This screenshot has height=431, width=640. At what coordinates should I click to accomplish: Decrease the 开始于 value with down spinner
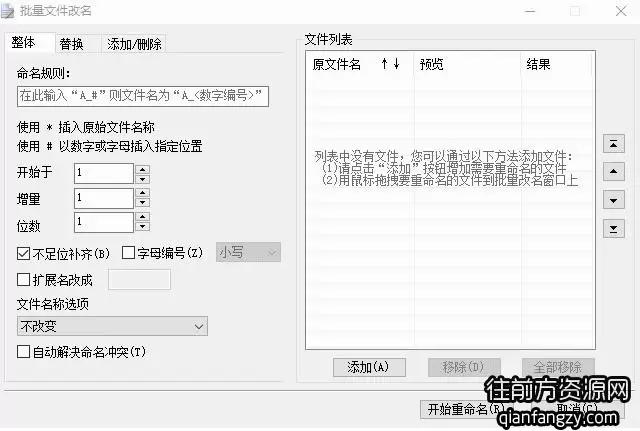click(x=142, y=179)
